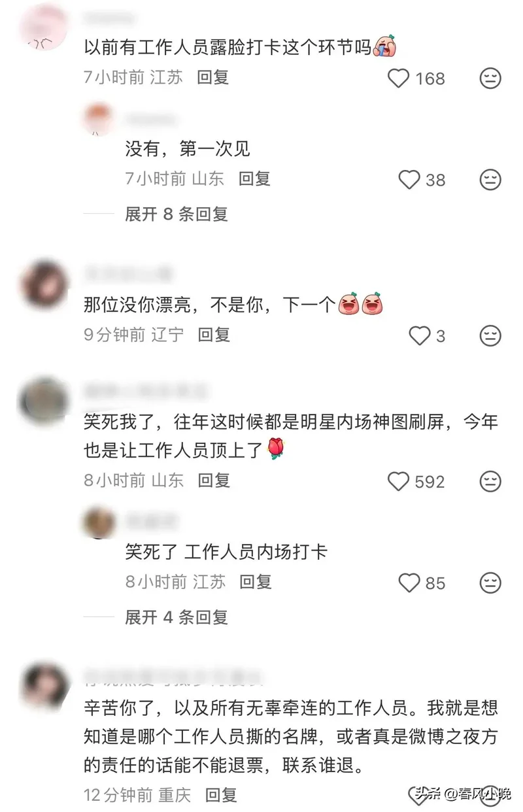The width and height of the screenshot is (523, 812).
Task: Like the comment with 168 likes
Action: [x=399, y=78]
